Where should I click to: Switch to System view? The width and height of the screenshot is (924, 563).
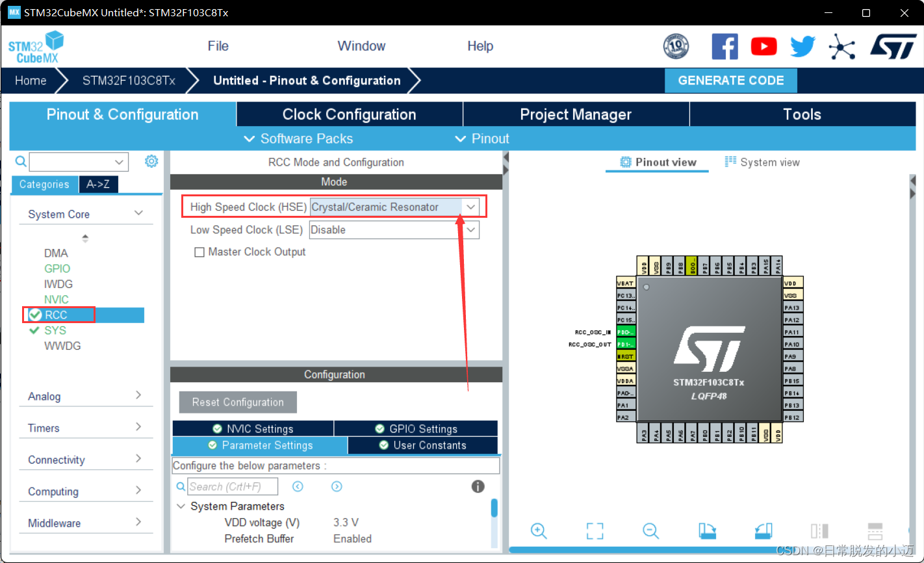(x=762, y=163)
